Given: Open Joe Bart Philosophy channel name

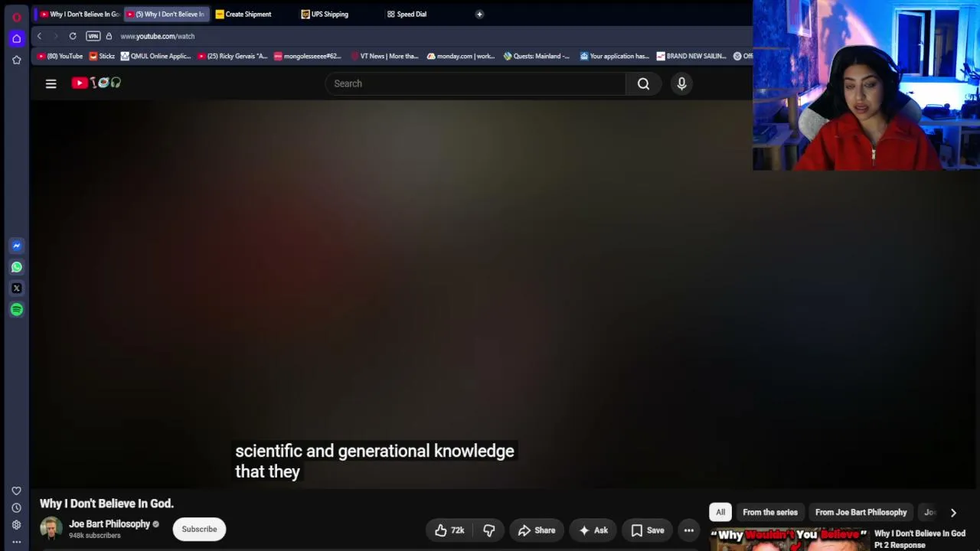Looking at the screenshot, I should pos(109,524).
